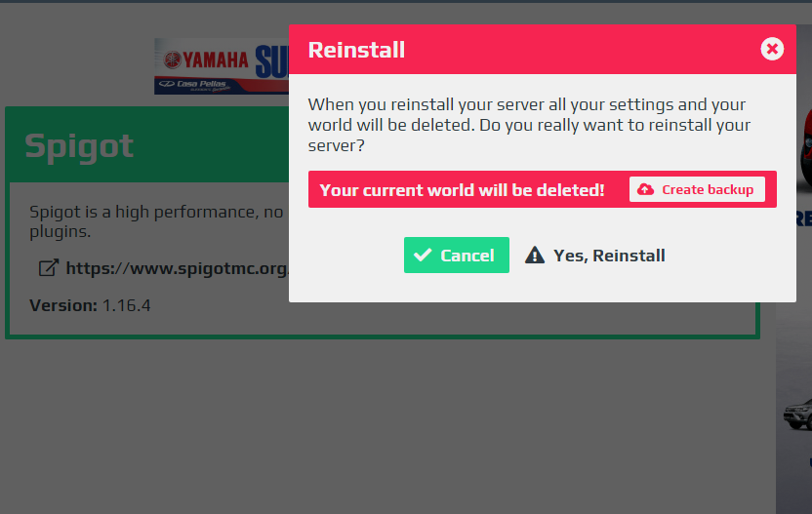This screenshot has width=812, height=514.
Task: Click the Reinstall dialog title
Action: click(356, 50)
